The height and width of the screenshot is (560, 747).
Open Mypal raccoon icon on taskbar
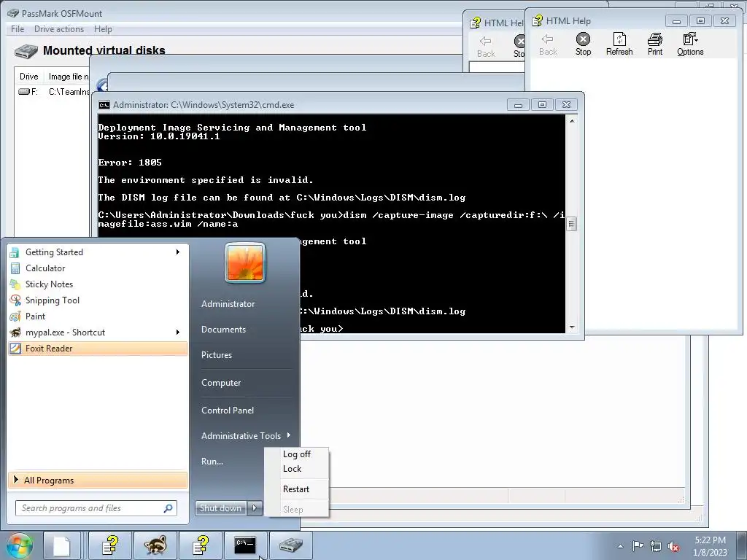pyautogui.click(x=155, y=545)
